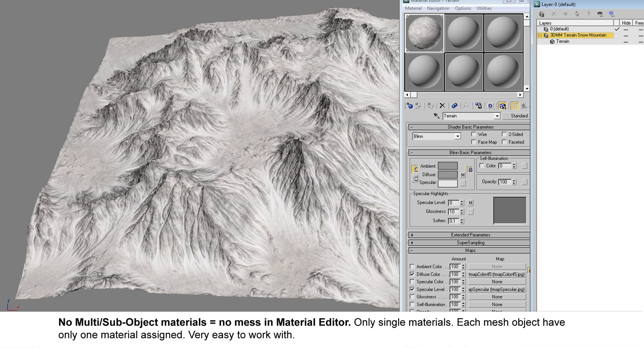Click Put to Library icon
This screenshot has height=348, width=644.
478,106
